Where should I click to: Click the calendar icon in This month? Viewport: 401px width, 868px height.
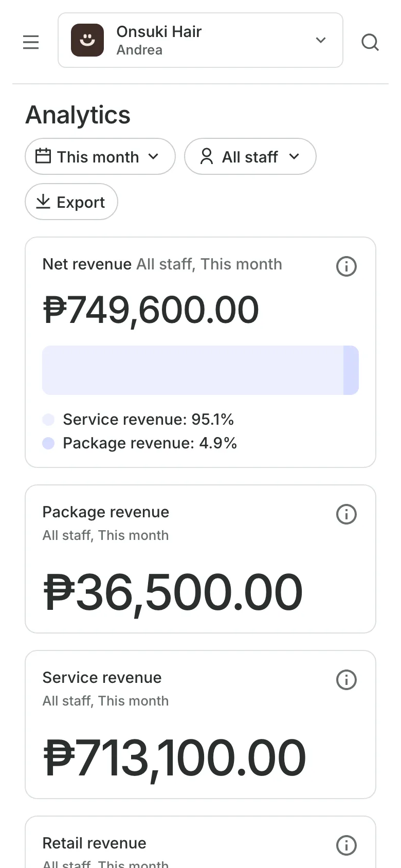(43, 156)
